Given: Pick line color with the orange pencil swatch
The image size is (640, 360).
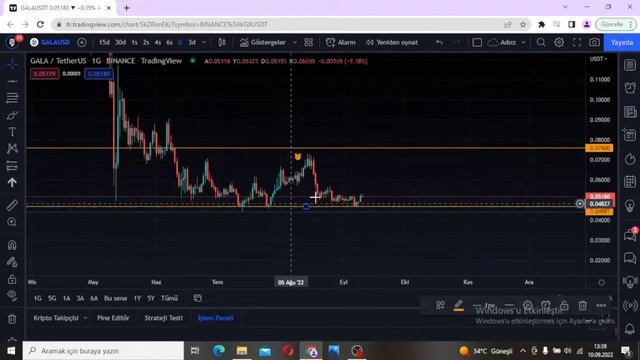Looking at the screenshot, I should click(x=458, y=305).
